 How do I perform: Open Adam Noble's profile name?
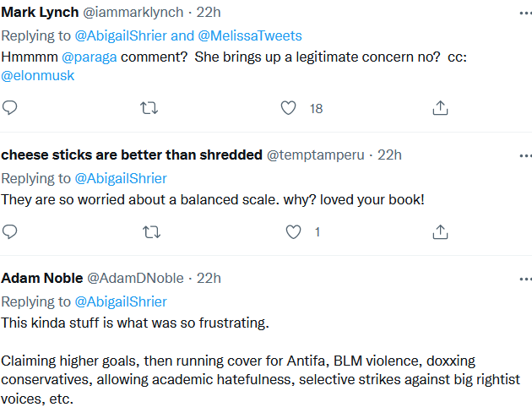[x=42, y=278]
